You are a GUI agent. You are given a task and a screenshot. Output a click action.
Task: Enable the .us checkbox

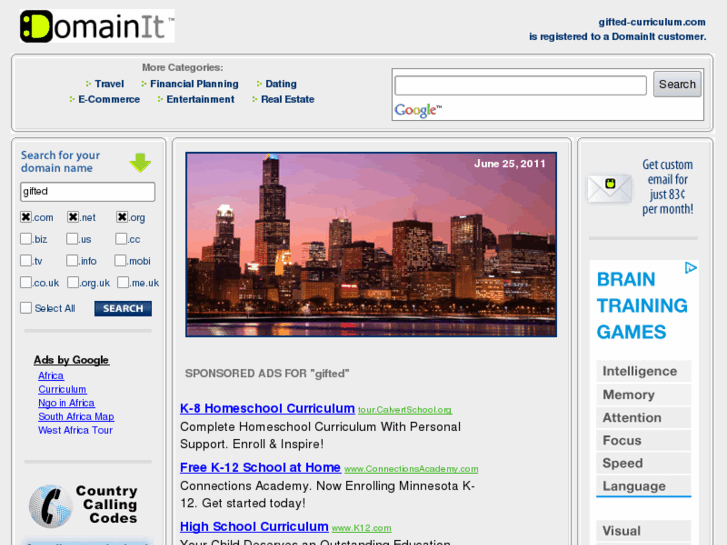72,239
